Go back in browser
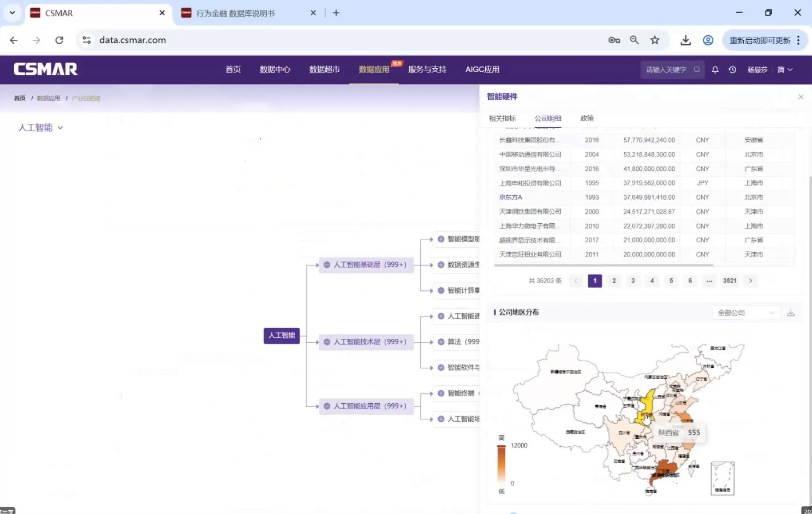 (14, 40)
